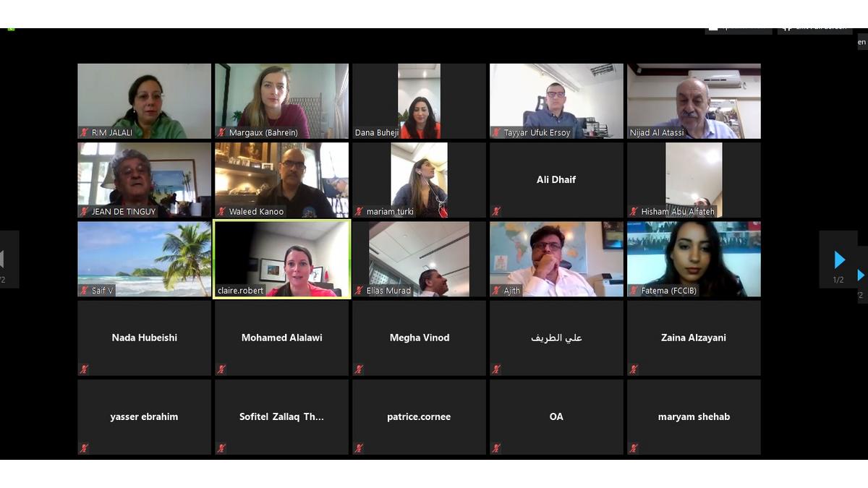The height and width of the screenshot is (488, 868).
Task: Click Ali Dhaif's muted microphone icon
Action: pos(496,212)
